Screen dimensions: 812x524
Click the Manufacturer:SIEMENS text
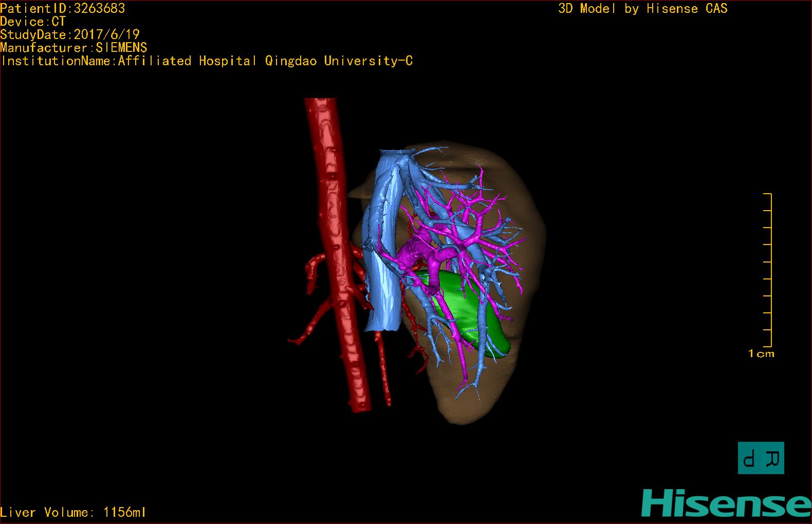73,48
